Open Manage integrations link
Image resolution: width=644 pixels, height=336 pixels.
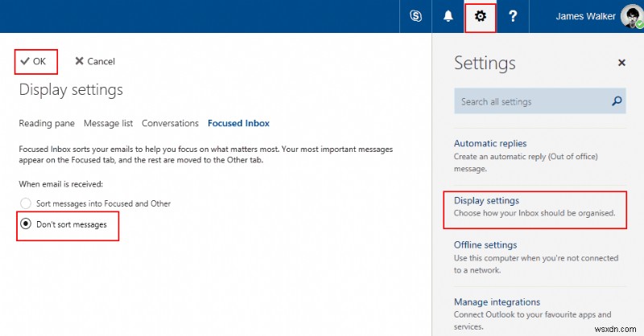coord(495,301)
